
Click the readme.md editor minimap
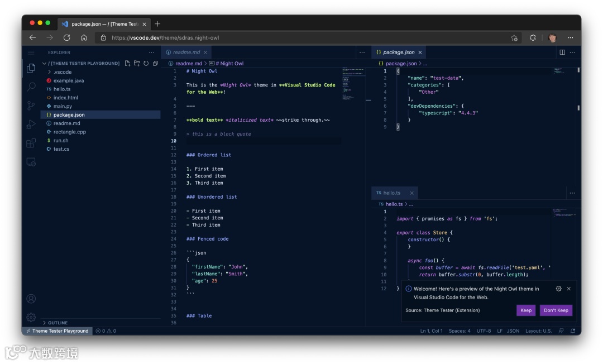point(353,84)
